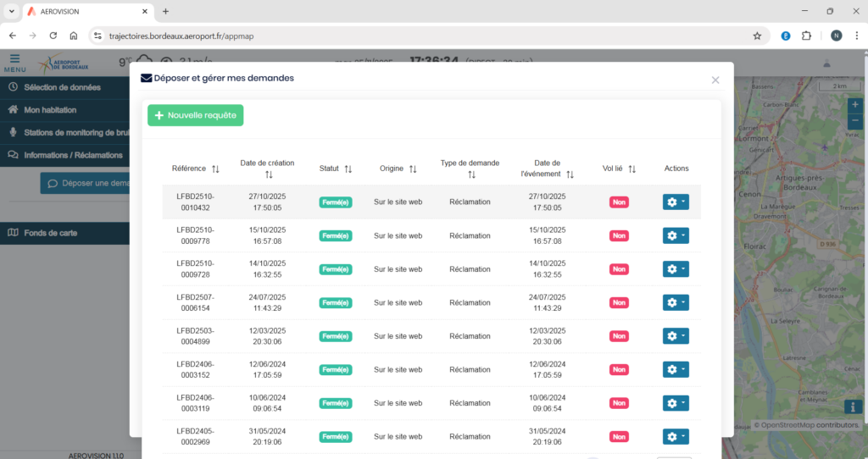Screen dimensions: 868x459
Task: Sort requests by Origine column
Action: pos(413,169)
